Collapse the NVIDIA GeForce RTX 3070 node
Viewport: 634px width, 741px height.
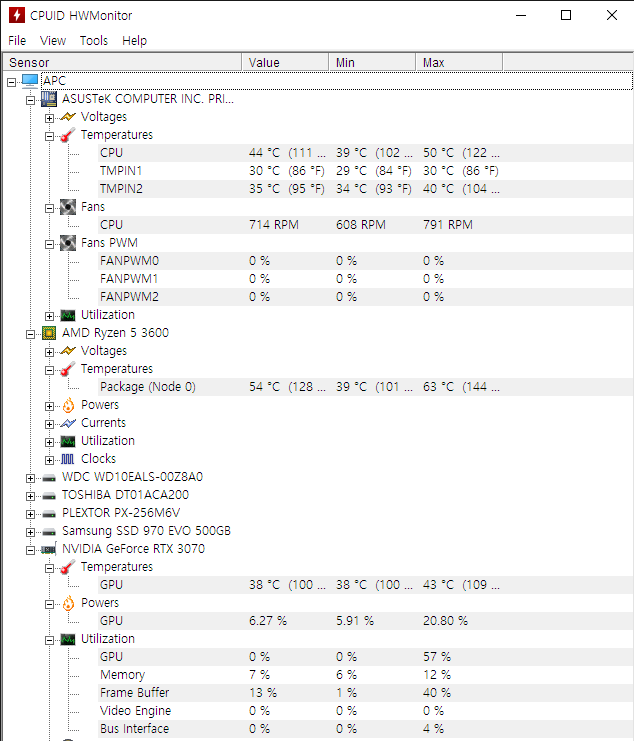(30, 550)
